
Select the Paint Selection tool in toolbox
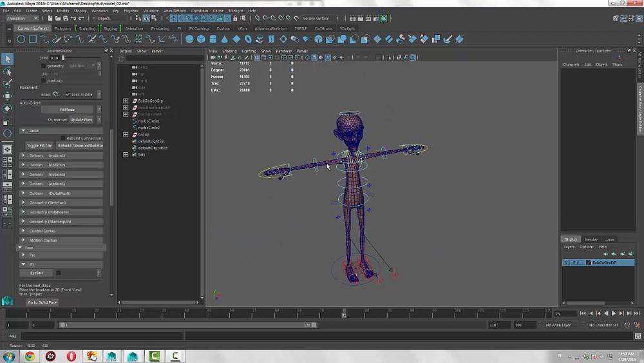[x=7, y=84]
